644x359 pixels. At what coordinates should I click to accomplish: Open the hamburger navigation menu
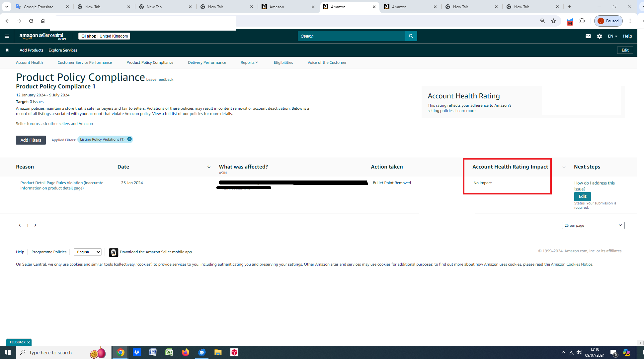(7, 36)
